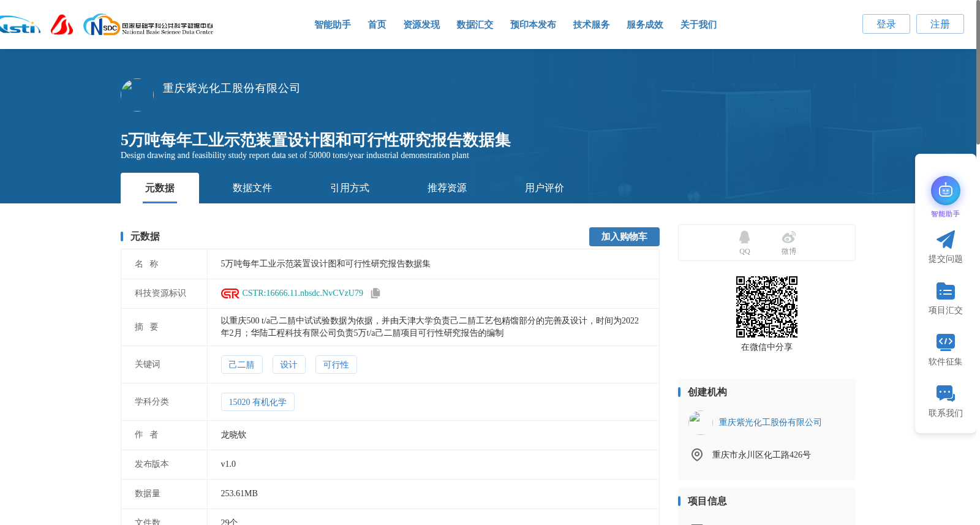Viewport: 980px width, 525px height.
Task: Click the 己二腈 keyword tag
Action: click(x=241, y=364)
